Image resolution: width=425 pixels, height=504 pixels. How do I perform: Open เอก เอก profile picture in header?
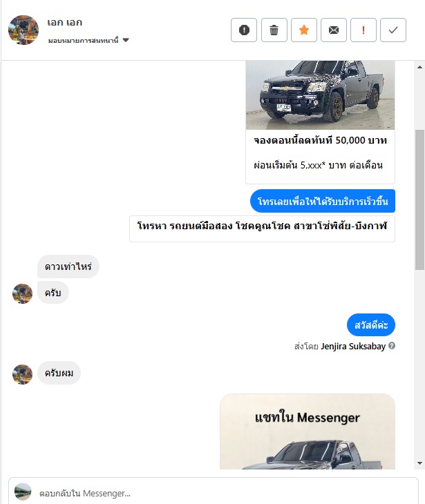[23, 30]
